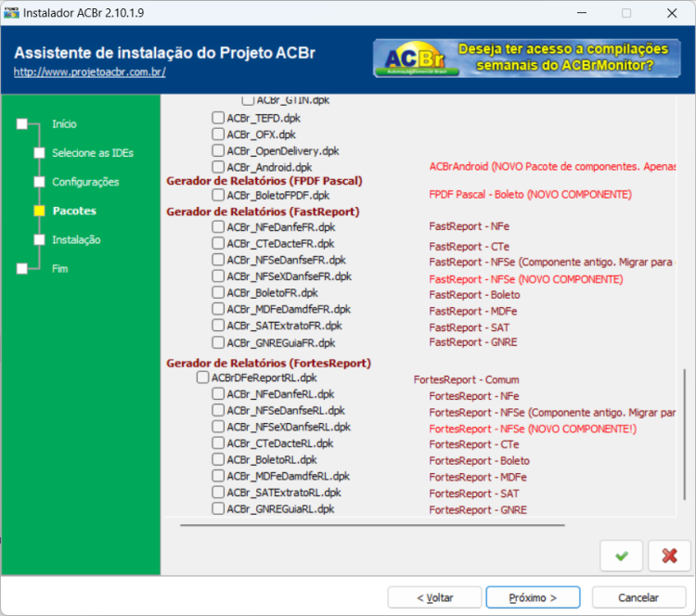Enable ACBr_NFSeDanfseFR.dpk checkbox
696x616 pixels.
[x=218, y=260]
